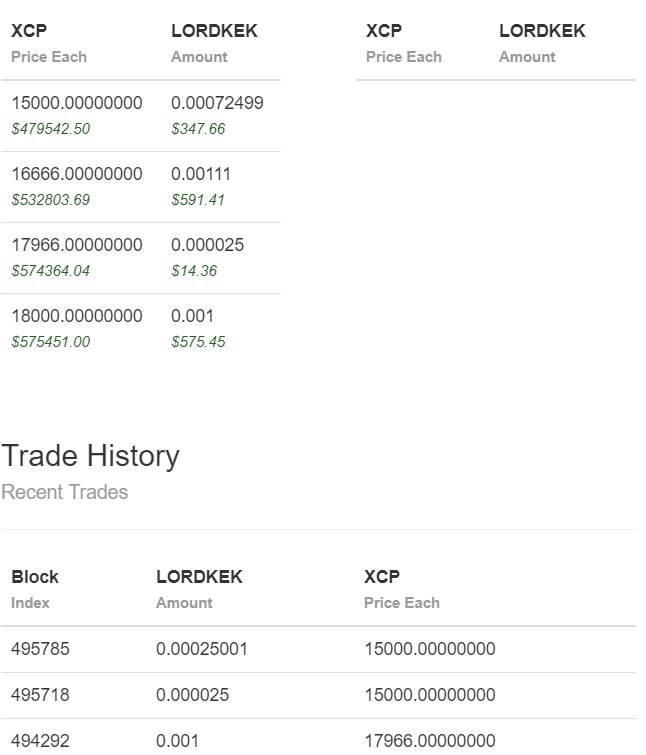The width and height of the screenshot is (646, 755).
Task: Click the 0.00025001 trade amount
Action: [202, 649]
